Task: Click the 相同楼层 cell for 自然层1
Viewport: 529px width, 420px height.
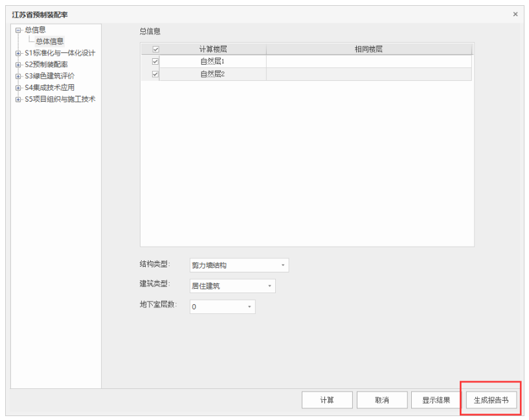Action: [368, 61]
